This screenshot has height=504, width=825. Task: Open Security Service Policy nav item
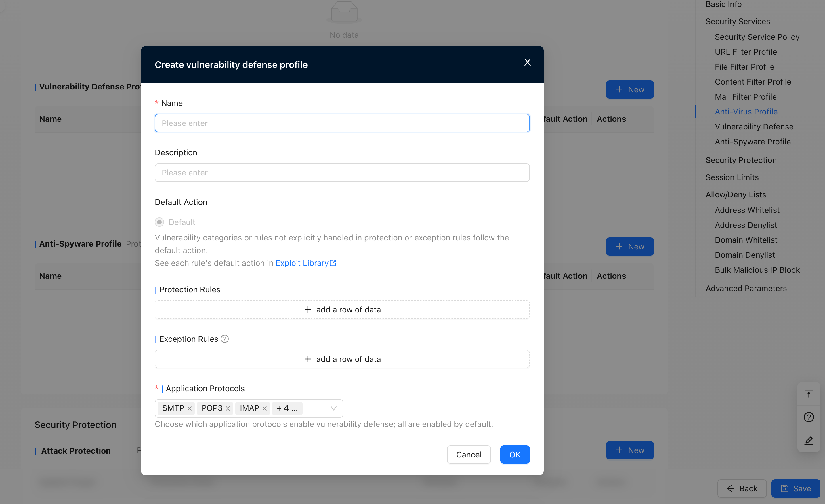coord(757,37)
